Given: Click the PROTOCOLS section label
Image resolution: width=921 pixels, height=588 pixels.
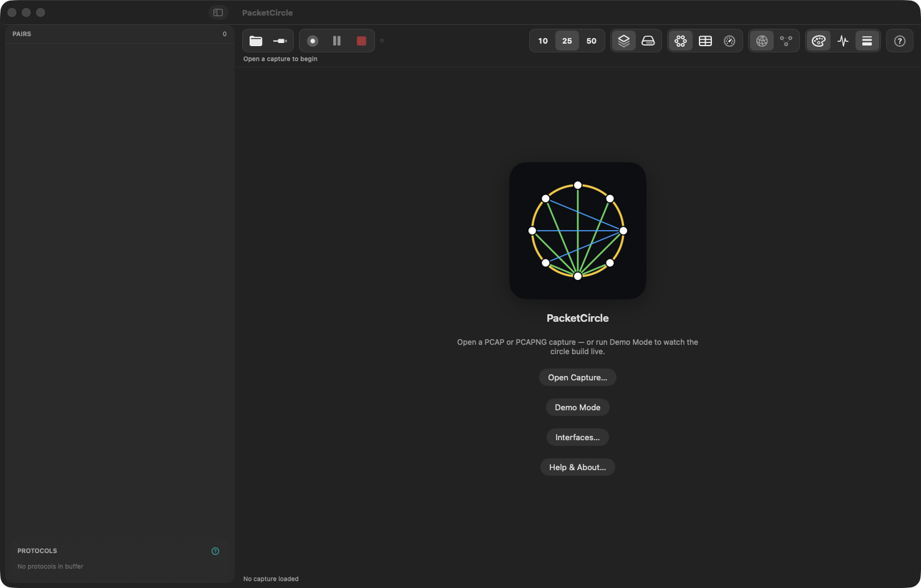Looking at the screenshot, I should coord(37,551).
